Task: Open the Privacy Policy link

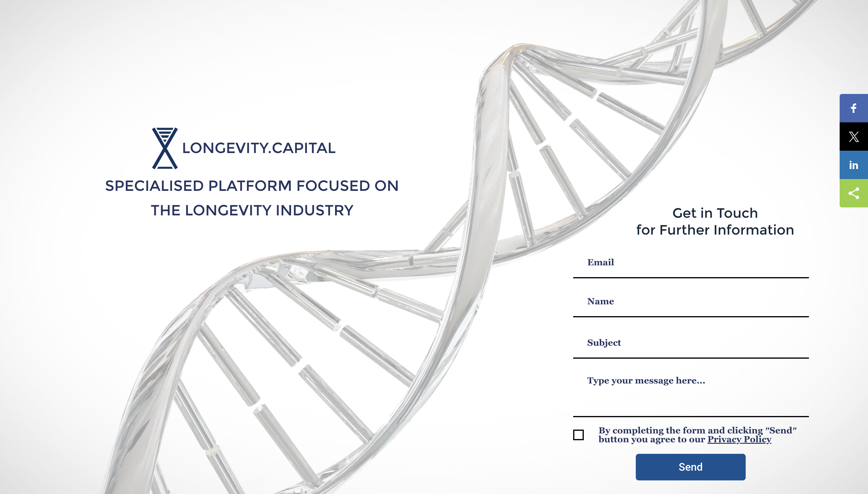Action: (739, 440)
